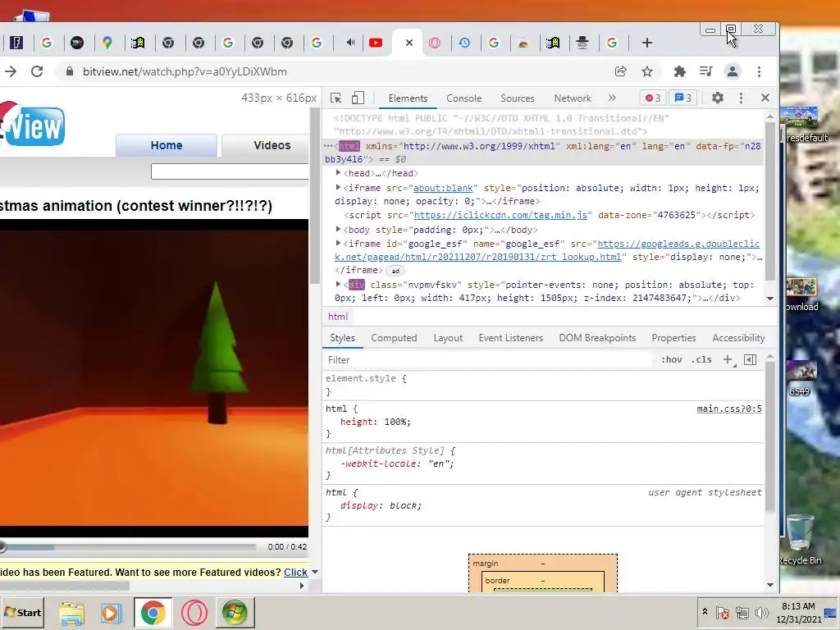
Task: Open DevTools settings gear
Action: 717,98
